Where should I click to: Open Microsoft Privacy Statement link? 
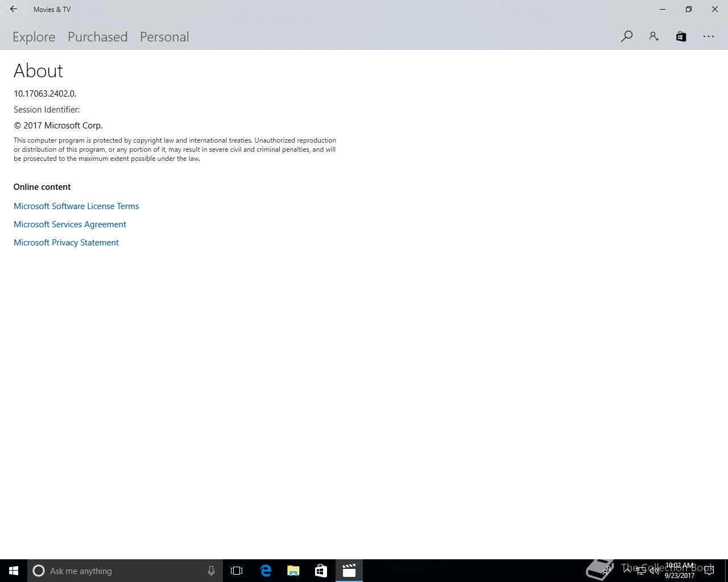pos(67,243)
